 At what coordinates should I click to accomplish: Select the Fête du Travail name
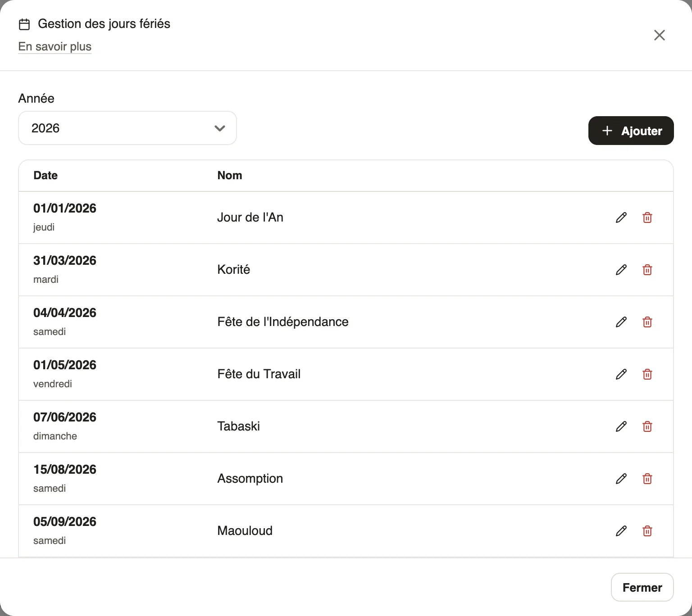pos(259,374)
